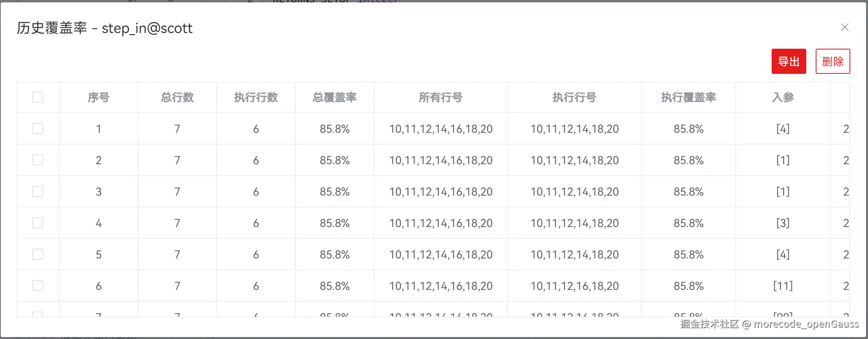Viewport: 868px width, 339px height.
Task: Click the [3] input parameter cell
Action: pyautogui.click(x=783, y=223)
